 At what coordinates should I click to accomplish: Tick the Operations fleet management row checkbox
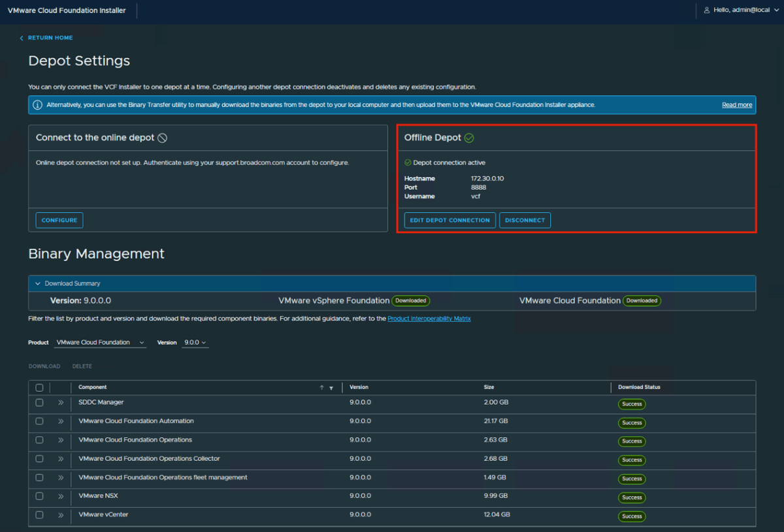pyautogui.click(x=39, y=478)
